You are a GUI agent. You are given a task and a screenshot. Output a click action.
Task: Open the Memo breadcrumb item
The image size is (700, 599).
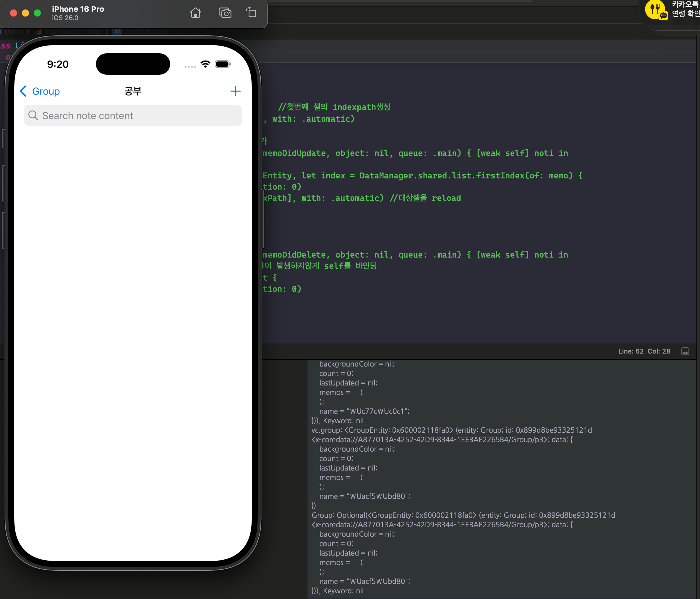coord(14,32)
